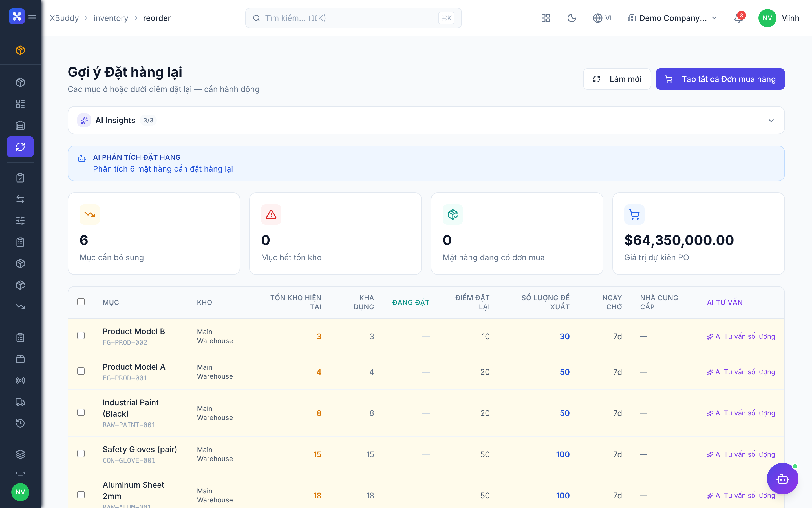Click the RAW-PAINT-001 item code
Screen dimensions: 812x508
click(x=129, y=425)
